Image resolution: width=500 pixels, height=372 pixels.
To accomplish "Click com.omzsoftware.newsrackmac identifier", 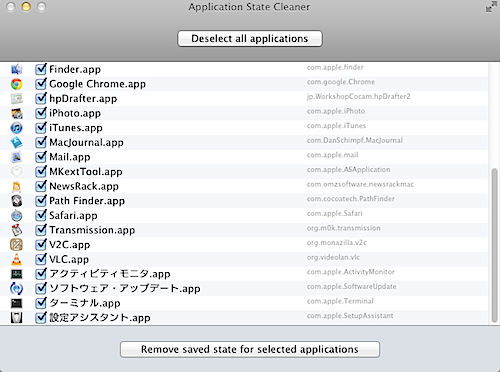I will (x=360, y=184).
